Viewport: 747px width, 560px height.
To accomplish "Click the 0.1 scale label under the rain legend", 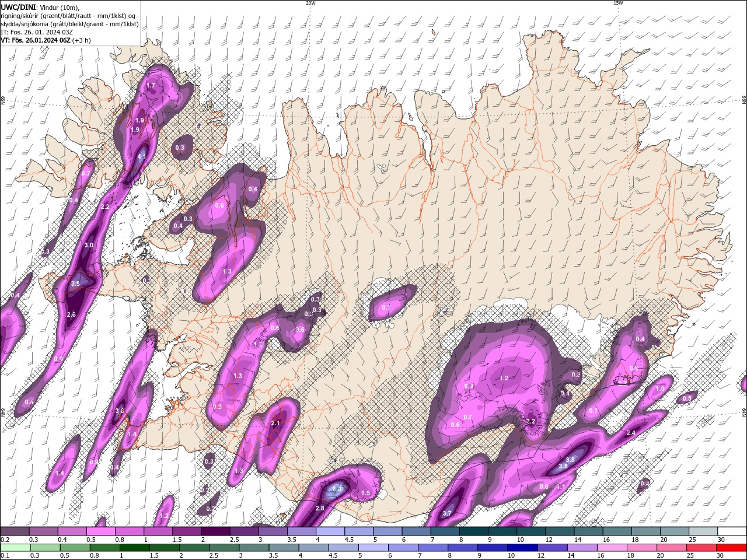I will (4, 556).
